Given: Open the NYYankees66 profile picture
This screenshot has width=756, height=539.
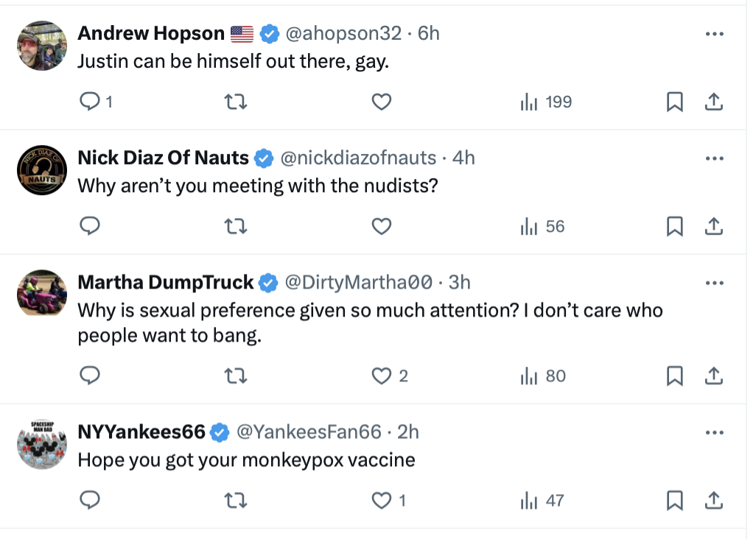Looking at the screenshot, I should (x=42, y=445).
